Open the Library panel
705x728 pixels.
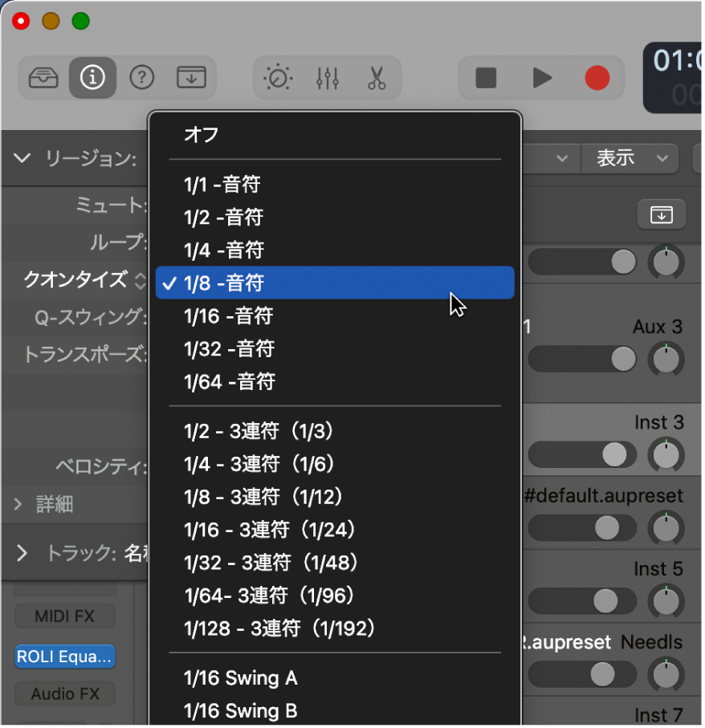44,78
